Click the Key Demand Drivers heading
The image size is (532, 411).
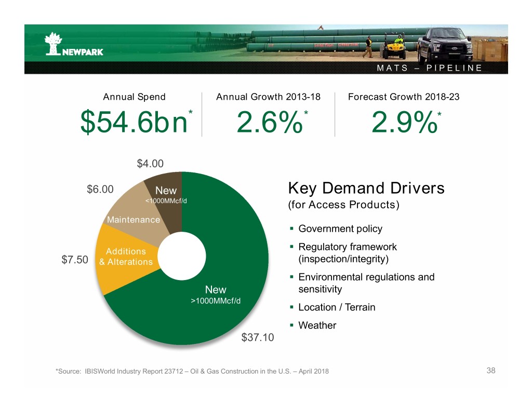(x=366, y=188)
